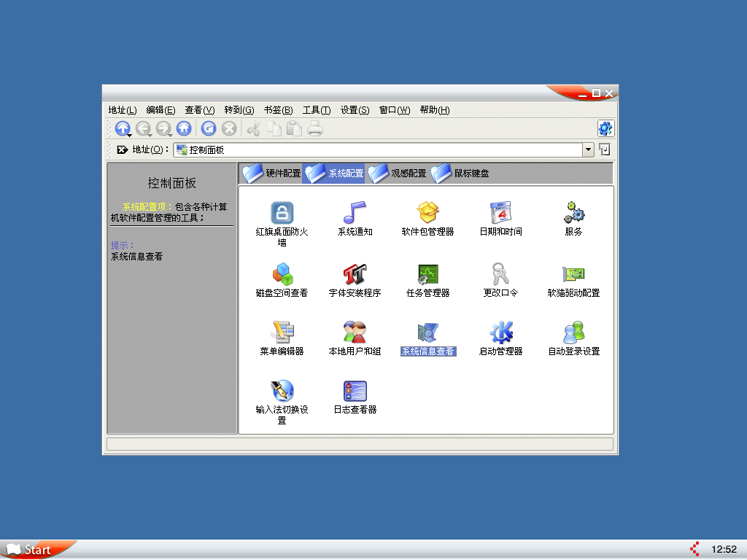Go forward with the Forward toolbar arrow

click(x=163, y=128)
